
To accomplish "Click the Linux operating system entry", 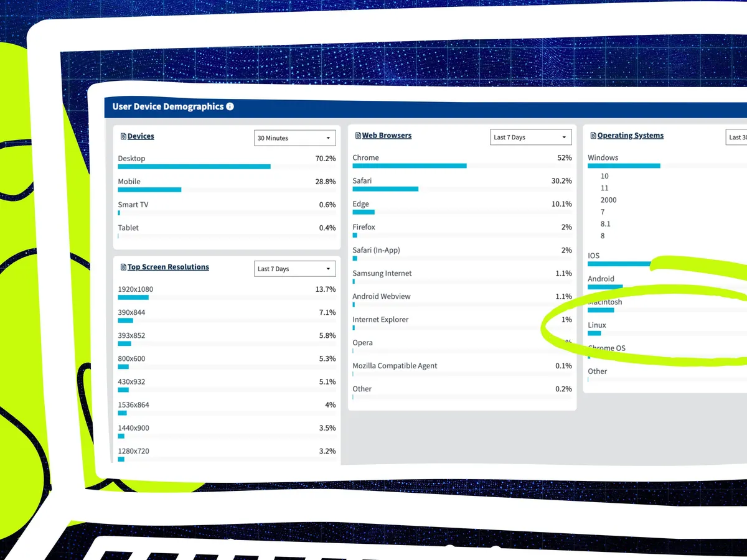I will (x=596, y=325).
